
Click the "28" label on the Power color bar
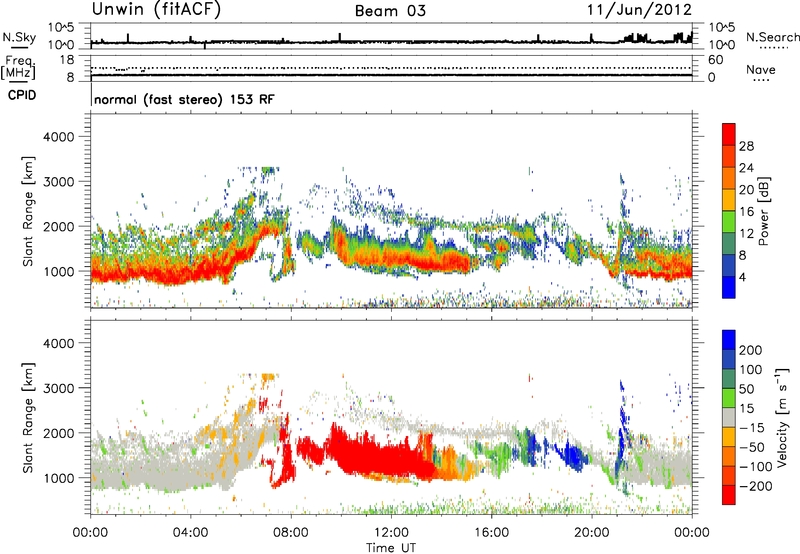coord(746,146)
